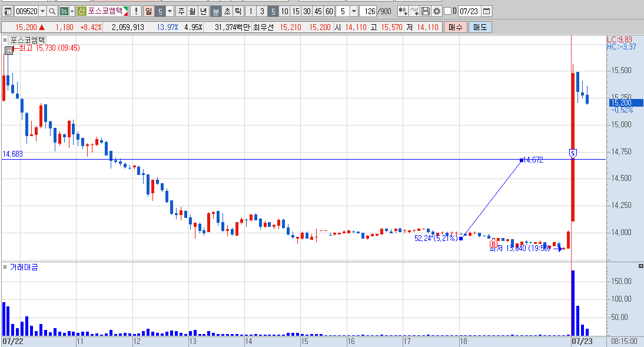Click the exclamation mark info icon
This screenshot has width=644, height=347.
tap(136, 11)
